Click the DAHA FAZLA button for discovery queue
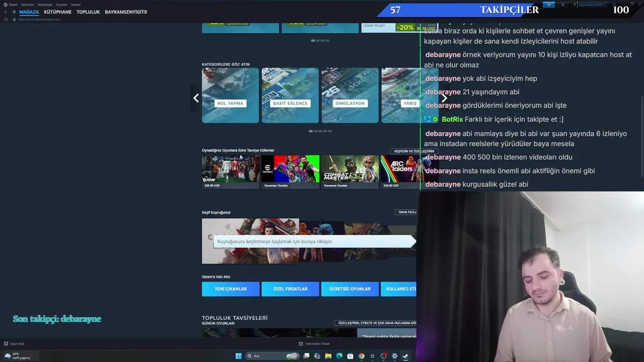This screenshot has height=362, width=644. pos(407,212)
